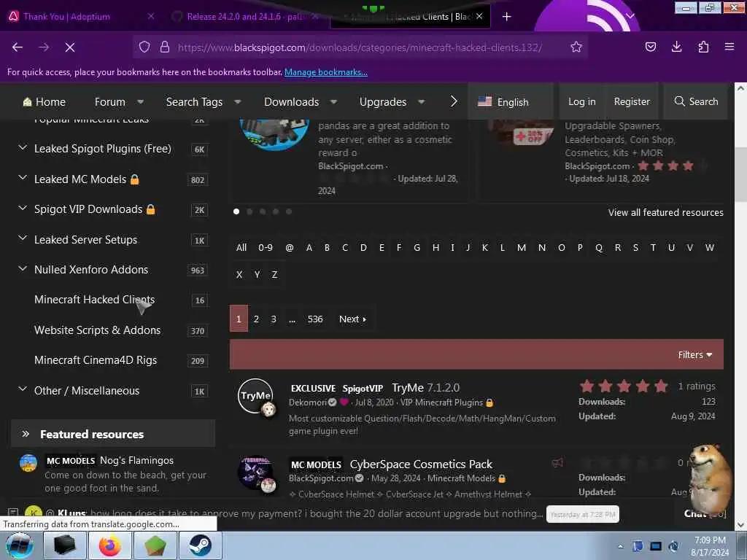Screen dimensions: 747x560
Task: Switch to the Thank You Adoptium tab
Action: click(66, 17)
